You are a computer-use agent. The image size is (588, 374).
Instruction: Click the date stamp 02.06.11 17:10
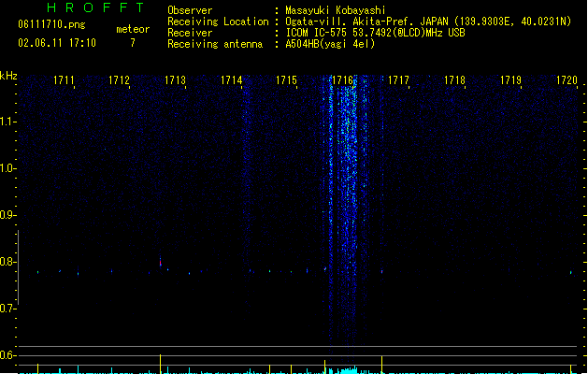(x=57, y=43)
